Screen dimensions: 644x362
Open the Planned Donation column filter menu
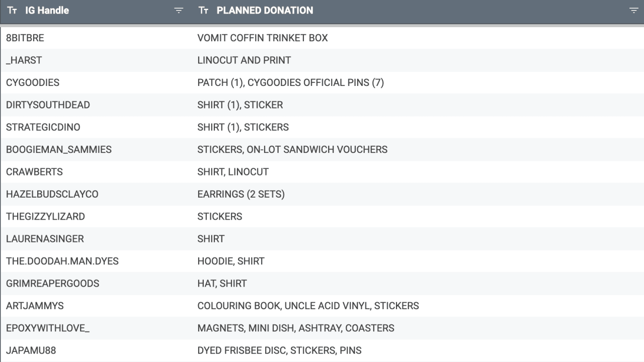click(x=633, y=11)
